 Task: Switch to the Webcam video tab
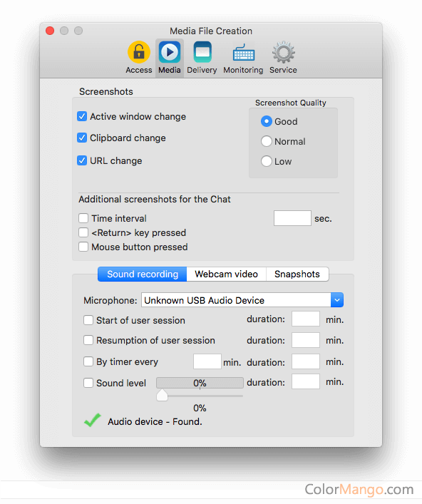(x=226, y=274)
